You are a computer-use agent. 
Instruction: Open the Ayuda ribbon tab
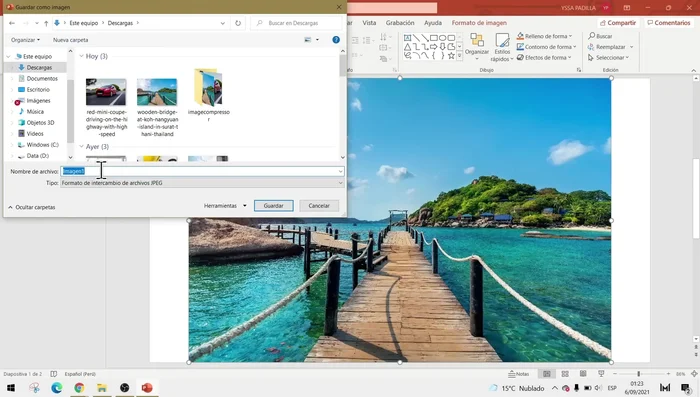click(x=433, y=23)
